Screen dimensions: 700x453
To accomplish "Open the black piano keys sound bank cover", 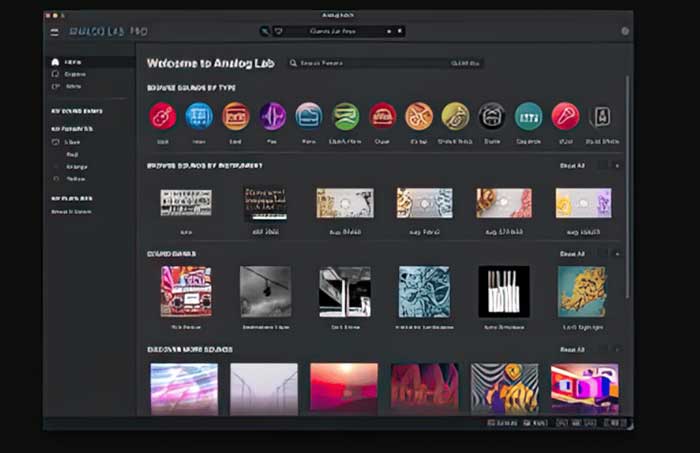I will 504,291.
